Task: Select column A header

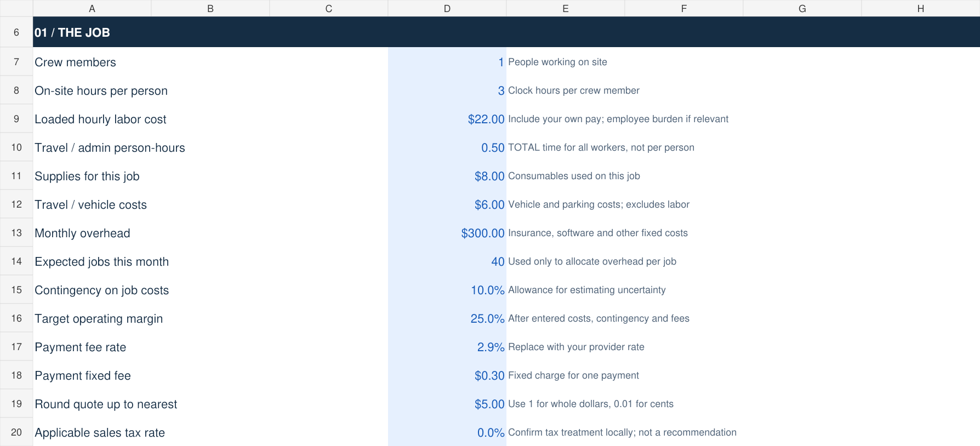Action: (92, 8)
